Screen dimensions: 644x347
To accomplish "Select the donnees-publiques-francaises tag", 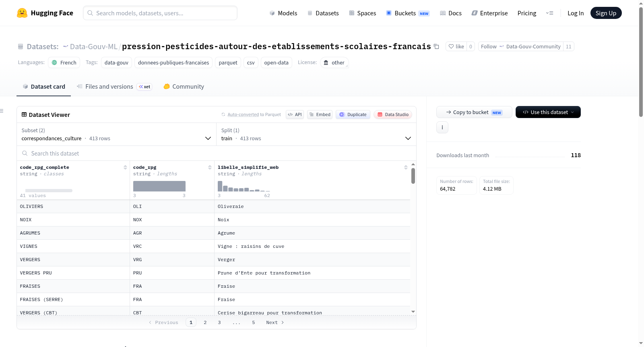I will tap(173, 62).
